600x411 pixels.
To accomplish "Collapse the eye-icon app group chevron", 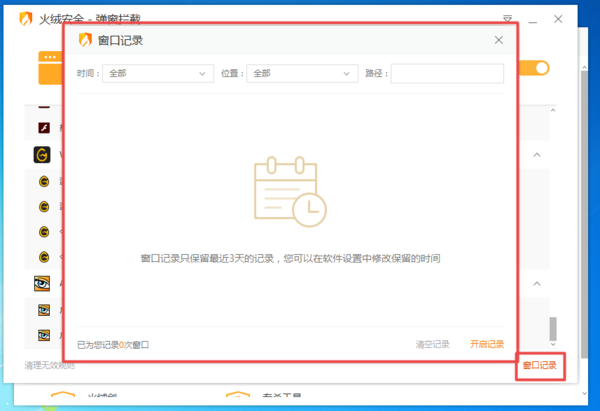I will coord(537,284).
